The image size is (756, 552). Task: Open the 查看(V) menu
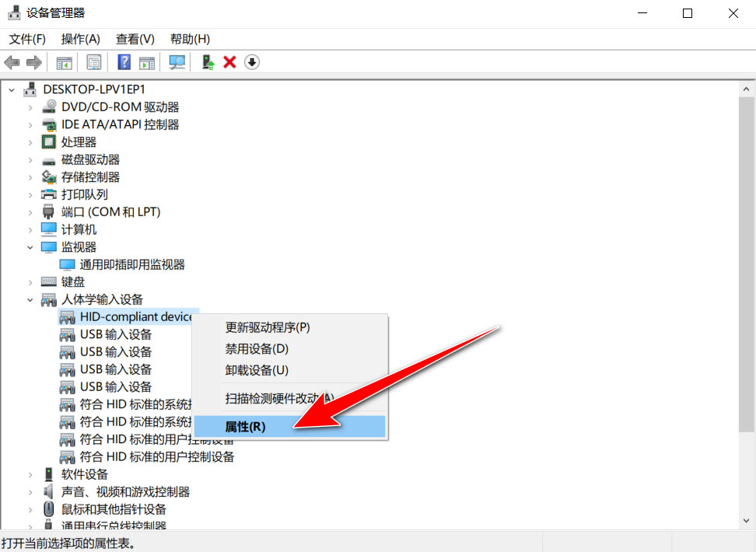[x=135, y=39]
